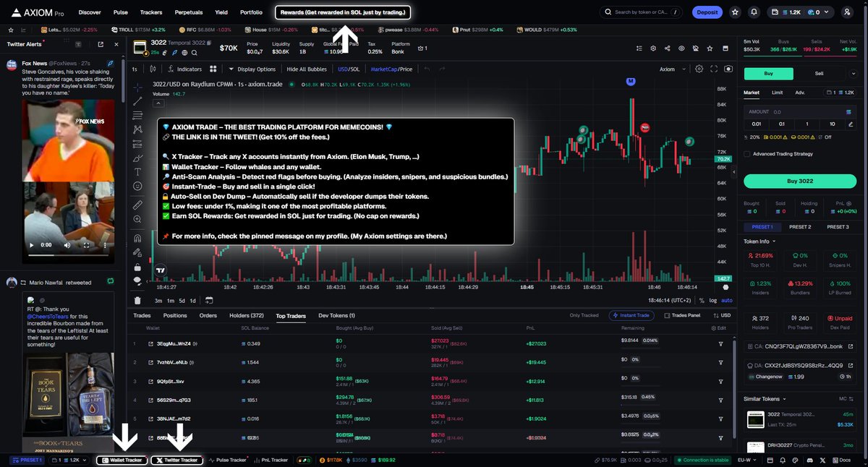The width and height of the screenshot is (868, 467).
Task: Open the 1s interval dropdown
Action: tap(135, 69)
